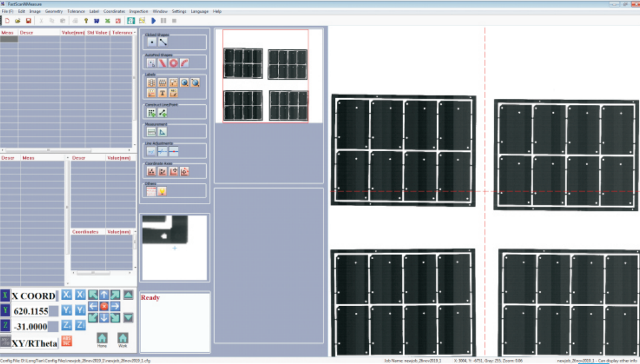Screen dimensions: 640x364
Task: Click the New file toolbar icon
Action: (x=7, y=21)
